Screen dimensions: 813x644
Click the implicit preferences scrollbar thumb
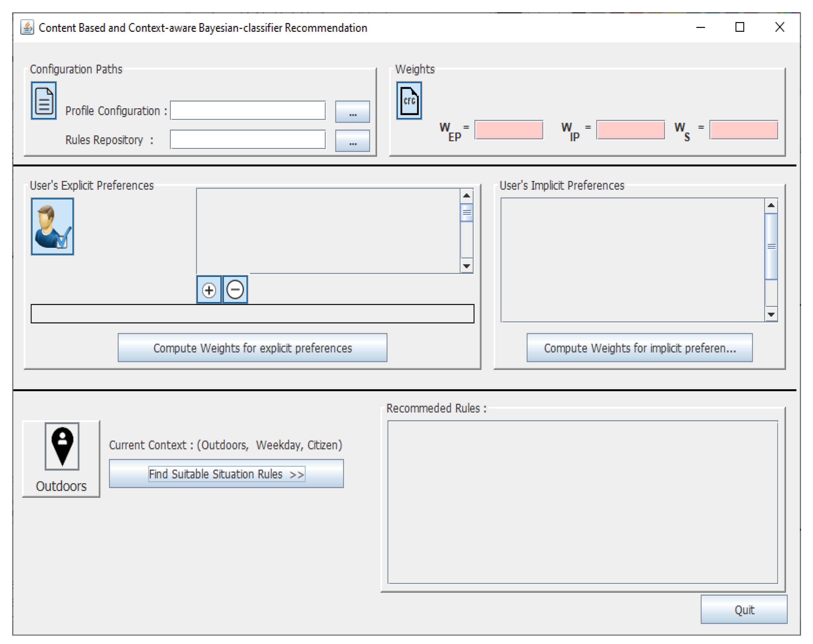coord(771,246)
